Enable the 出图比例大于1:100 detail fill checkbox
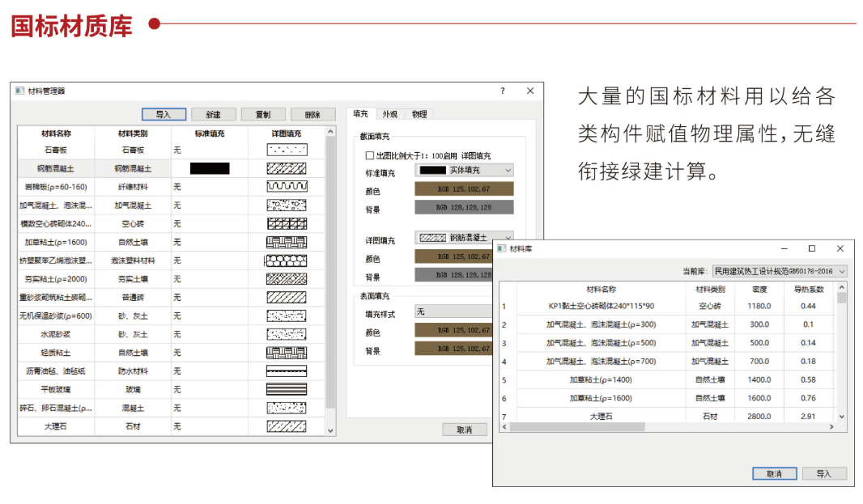Image resolution: width=863 pixels, height=504 pixels. point(370,155)
